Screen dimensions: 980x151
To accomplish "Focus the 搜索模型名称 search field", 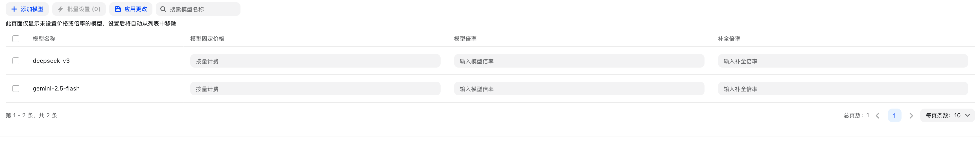I will pos(202,9).
